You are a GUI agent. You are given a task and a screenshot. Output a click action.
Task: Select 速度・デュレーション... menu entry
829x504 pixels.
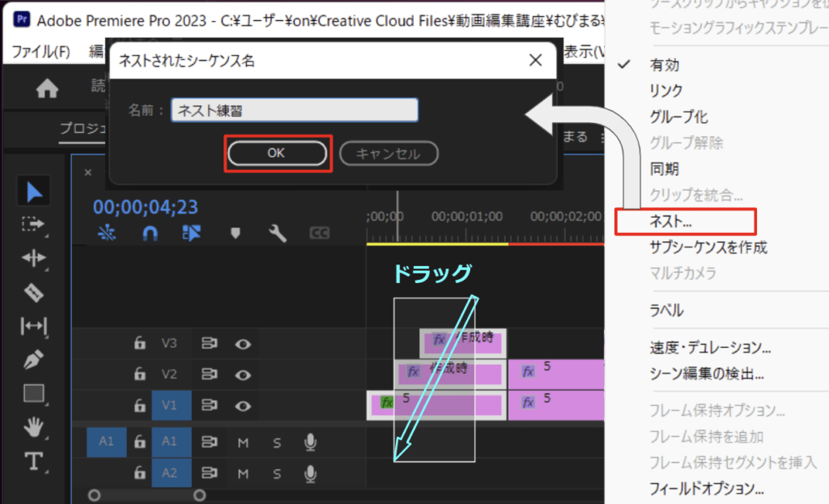click(x=709, y=348)
